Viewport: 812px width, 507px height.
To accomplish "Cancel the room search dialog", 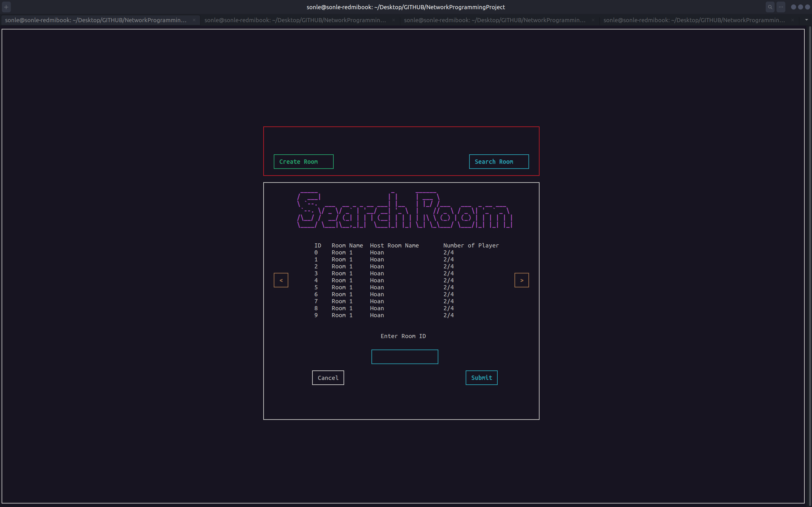I will tap(328, 378).
